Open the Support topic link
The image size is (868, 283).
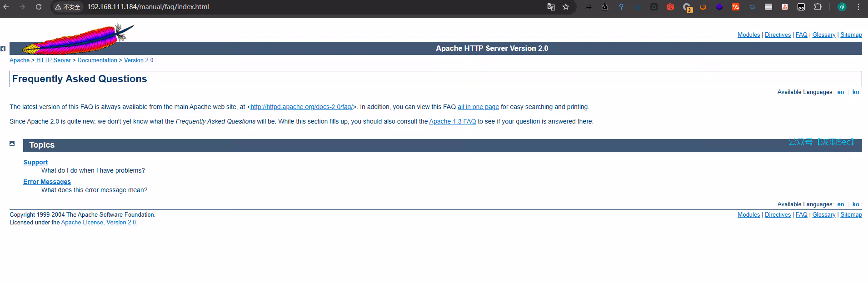[x=35, y=162]
